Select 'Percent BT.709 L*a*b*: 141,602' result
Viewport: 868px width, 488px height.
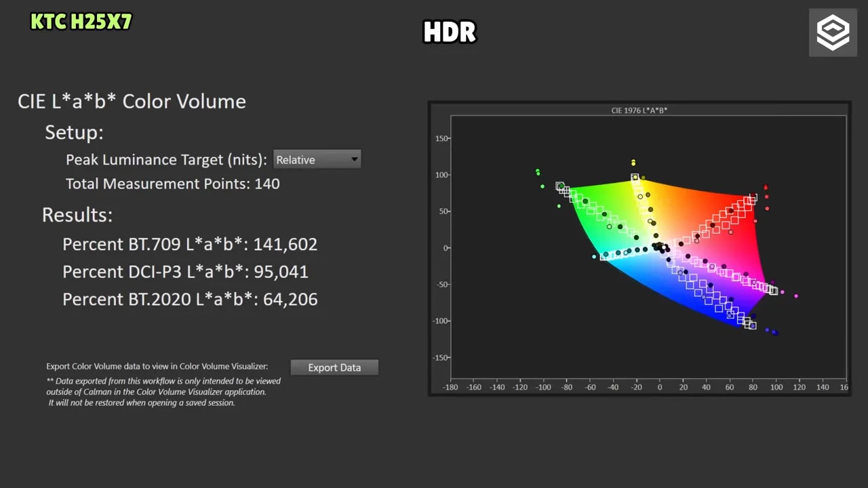click(190, 244)
